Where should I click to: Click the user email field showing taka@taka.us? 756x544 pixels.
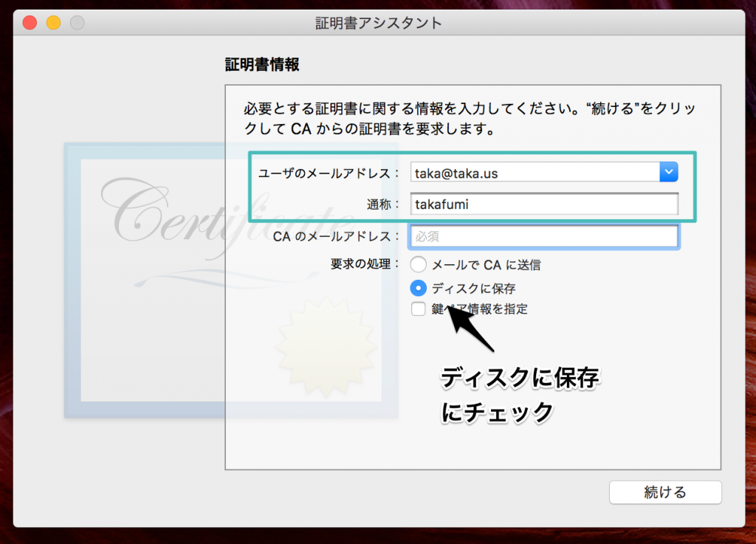click(535, 172)
